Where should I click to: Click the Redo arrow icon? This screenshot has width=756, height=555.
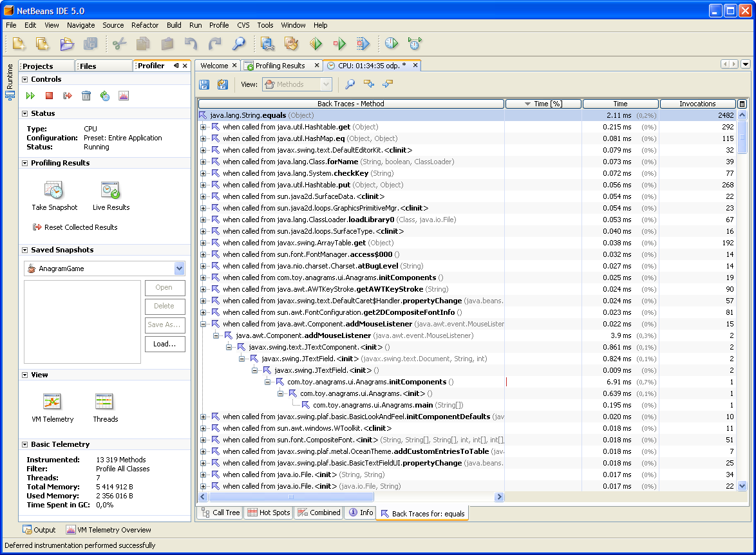pyautogui.click(x=215, y=44)
